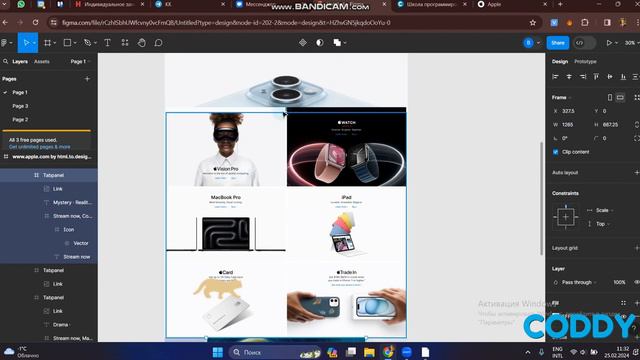Click the Create component icon

tap(303, 42)
